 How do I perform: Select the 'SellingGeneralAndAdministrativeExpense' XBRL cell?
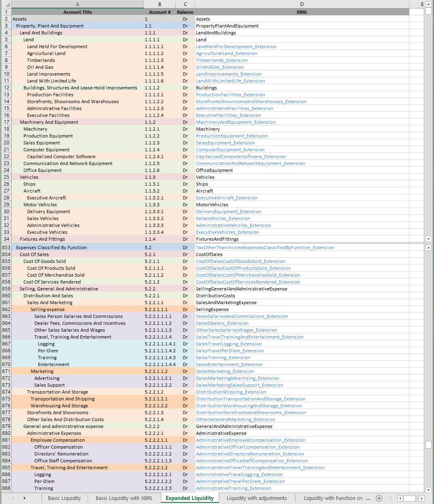(302, 289)
